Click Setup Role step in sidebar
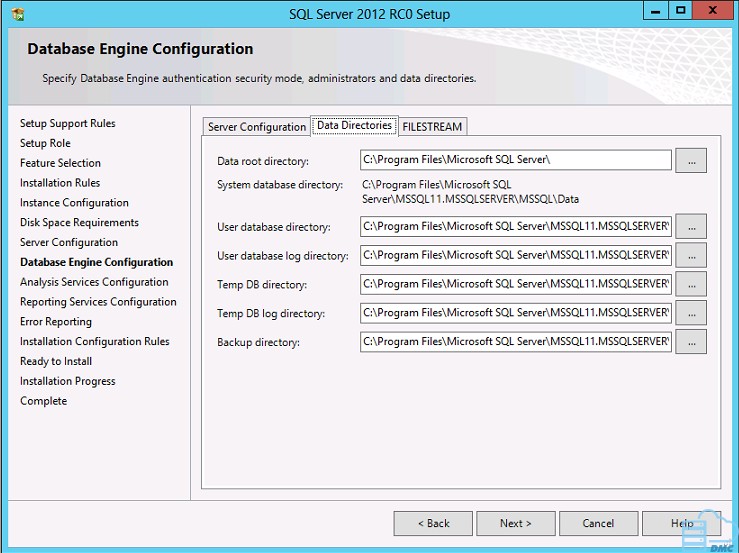 (45, 143)
